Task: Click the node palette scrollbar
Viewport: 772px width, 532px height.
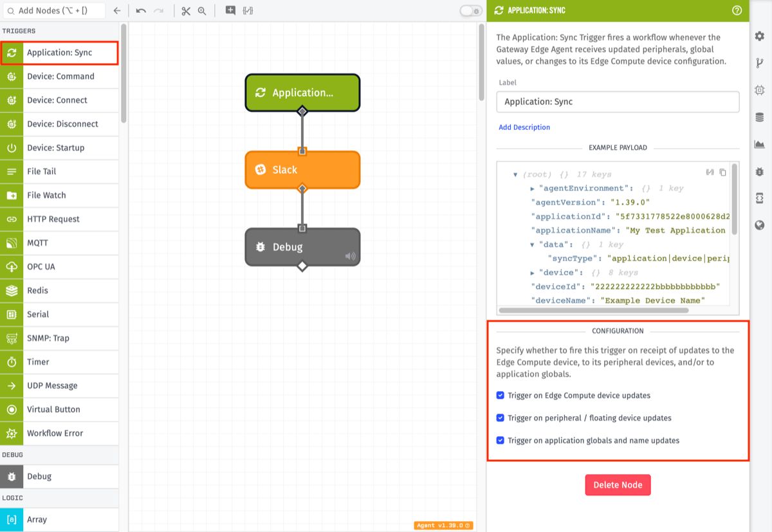Action: (124, 74)
